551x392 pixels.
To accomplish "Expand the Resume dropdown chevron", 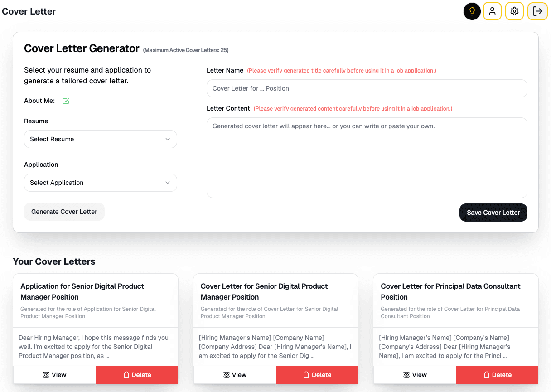I will 168,139.
